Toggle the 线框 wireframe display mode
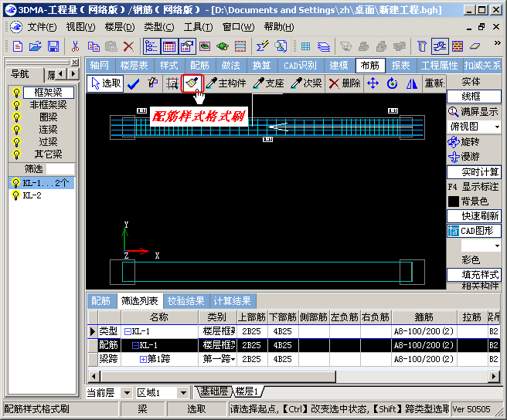This screenshot has height=420, width=507. [x=474, y=97]
